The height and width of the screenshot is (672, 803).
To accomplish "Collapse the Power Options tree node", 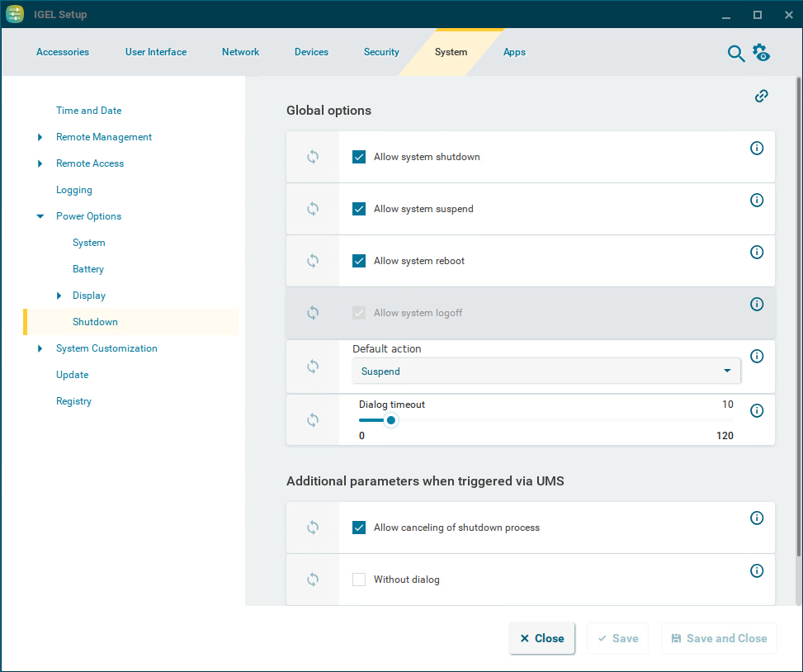I will 40,216.
